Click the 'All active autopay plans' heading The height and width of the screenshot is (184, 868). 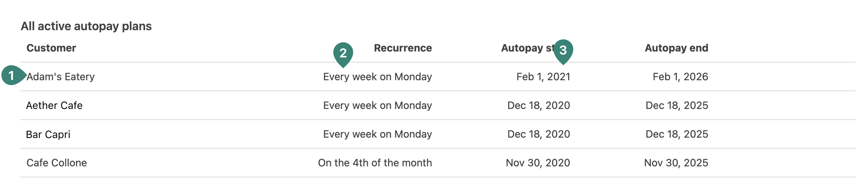(x=86, y=26)
